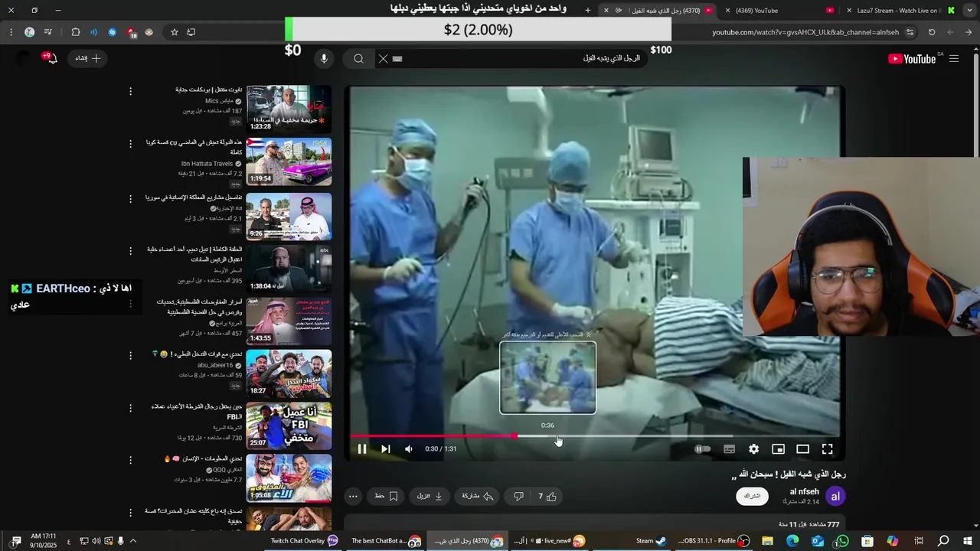Like the video with 7 likes

[x=547, y=497]
